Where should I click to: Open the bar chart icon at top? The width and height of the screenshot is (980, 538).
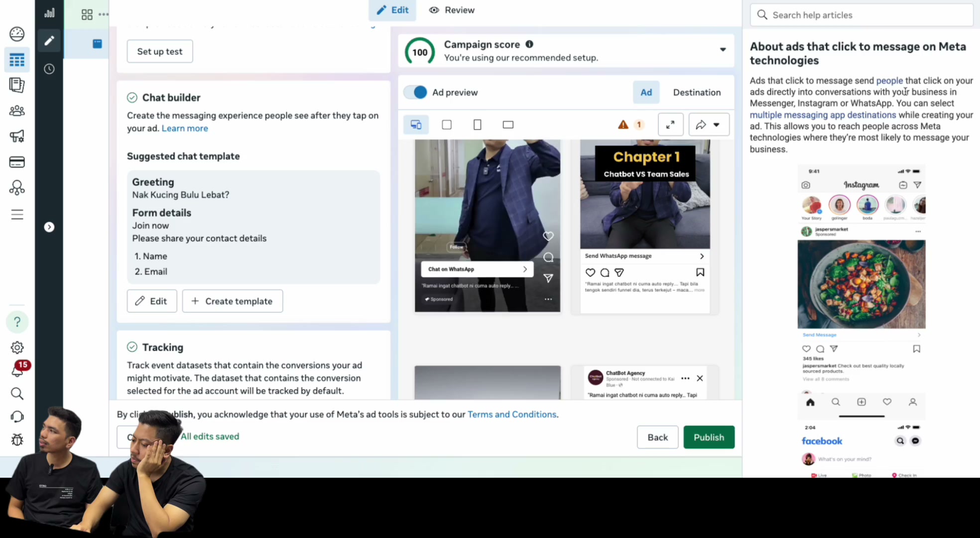[49, 13]
